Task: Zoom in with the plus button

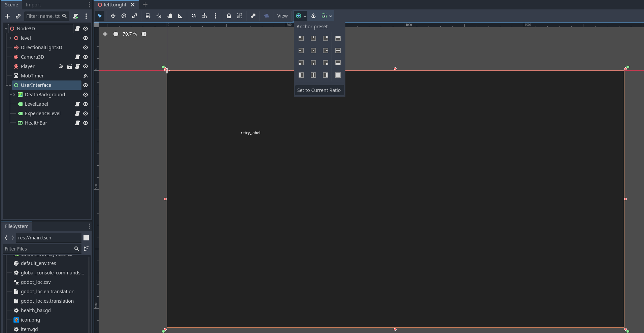Action: coord(144,34)
